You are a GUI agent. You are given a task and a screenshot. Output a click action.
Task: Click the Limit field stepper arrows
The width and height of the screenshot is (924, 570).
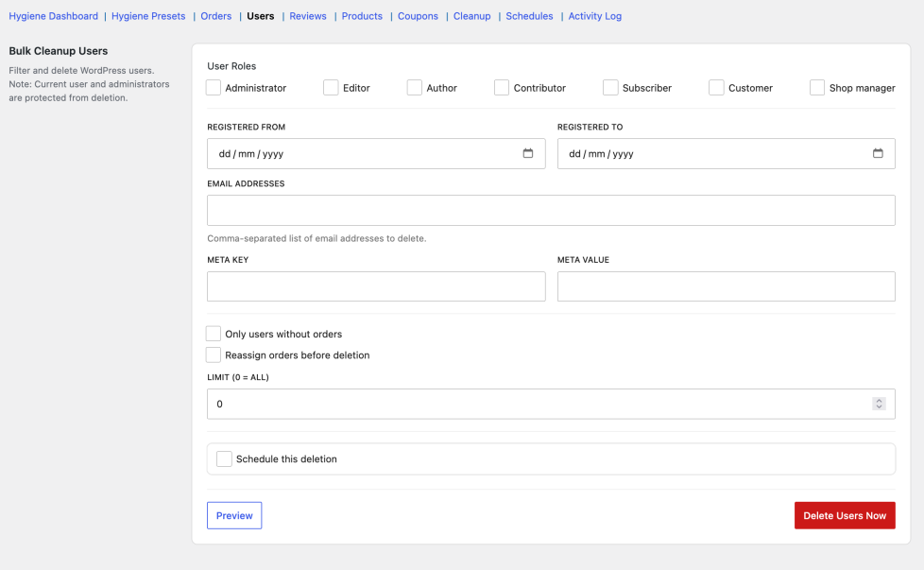coord(879,404)
